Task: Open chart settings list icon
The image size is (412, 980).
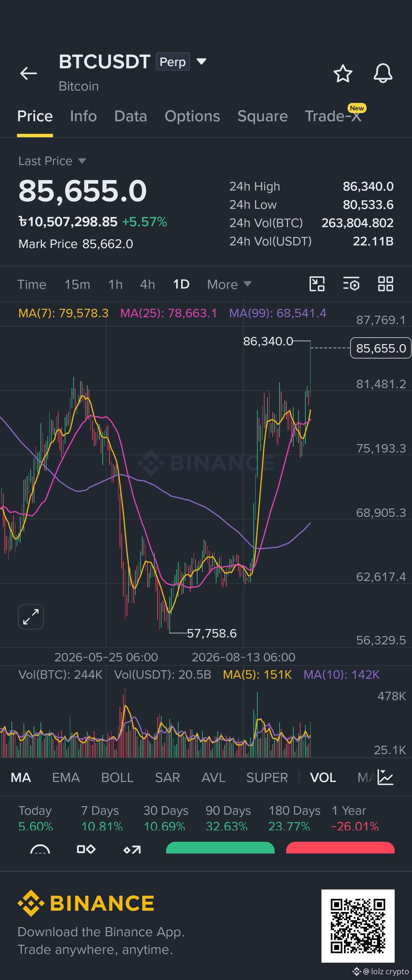Action: (351, 284)
